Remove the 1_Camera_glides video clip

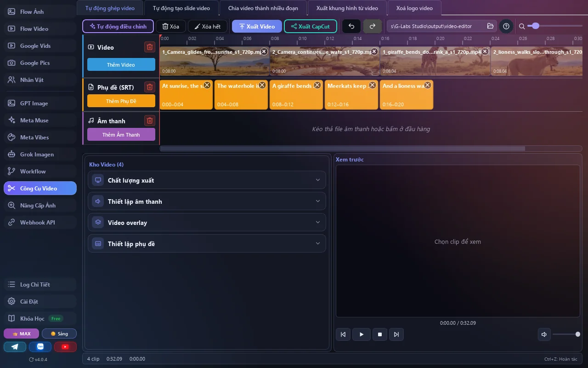[x=264, y=52]
